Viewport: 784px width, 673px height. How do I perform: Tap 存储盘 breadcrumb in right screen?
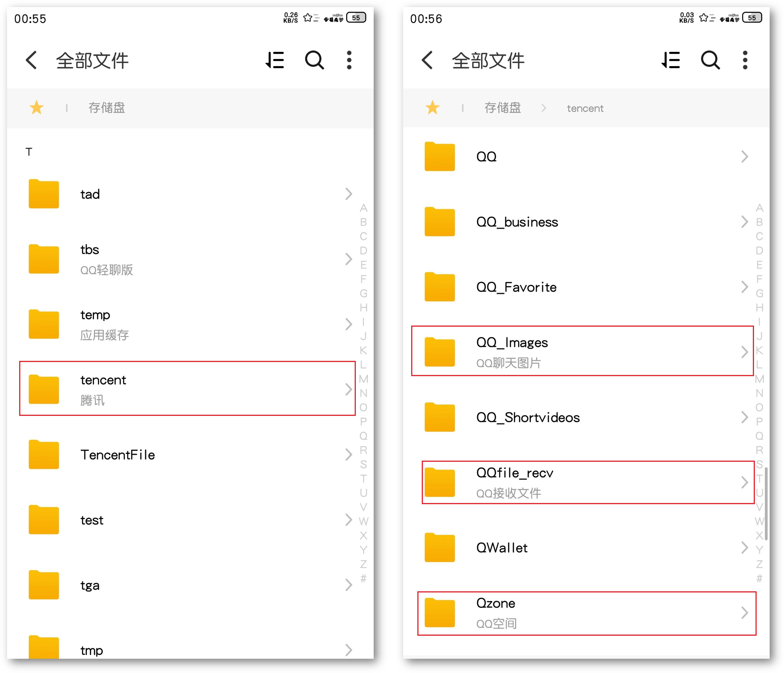point(503,108)
